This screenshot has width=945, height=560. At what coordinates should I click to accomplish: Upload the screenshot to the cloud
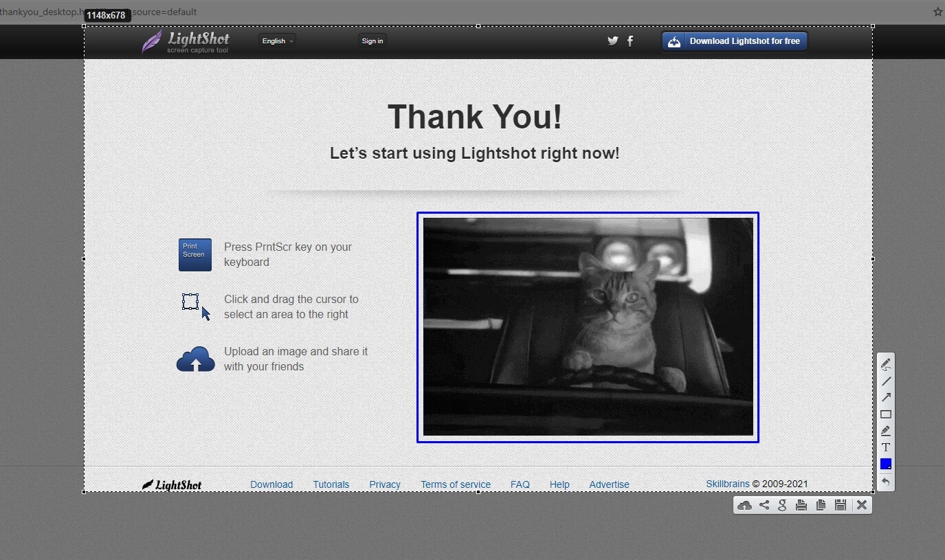745,505
